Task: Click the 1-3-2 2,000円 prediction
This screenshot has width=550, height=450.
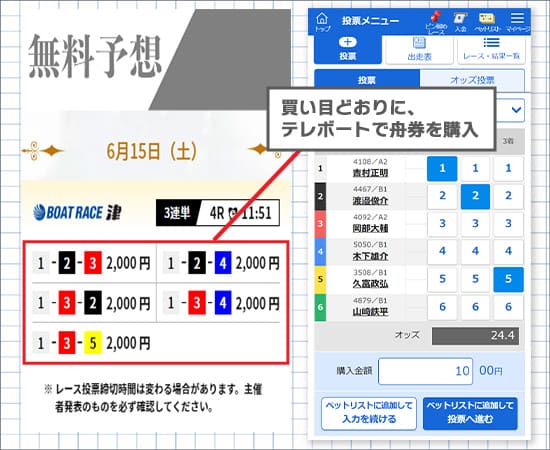Action: 91,303
